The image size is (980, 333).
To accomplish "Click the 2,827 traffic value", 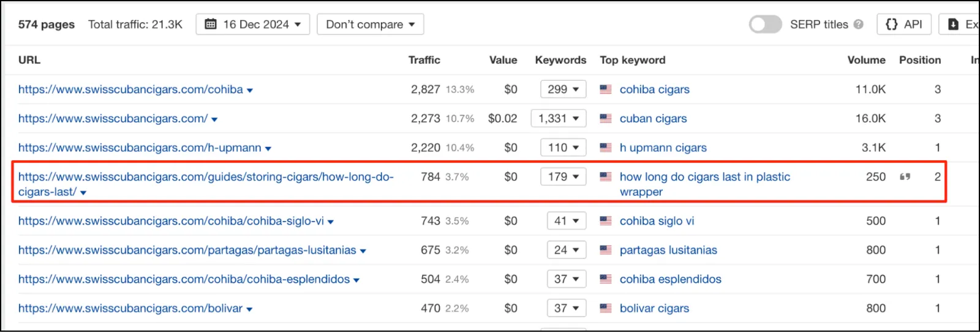I will [425, 89].
